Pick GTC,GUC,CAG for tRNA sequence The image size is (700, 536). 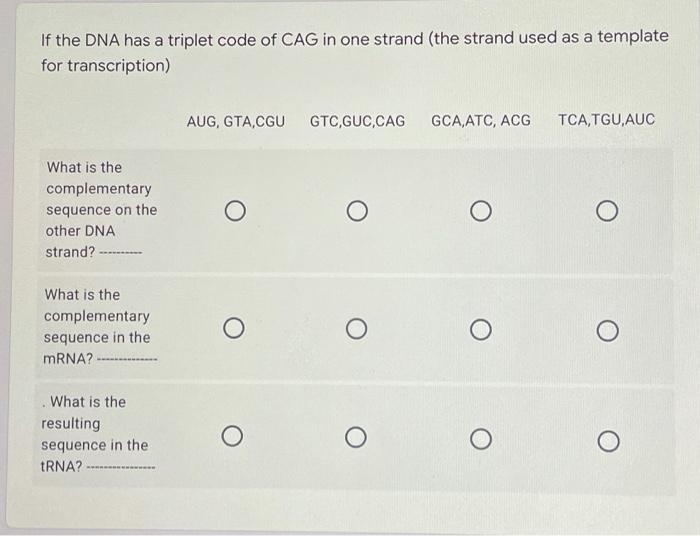356,438
